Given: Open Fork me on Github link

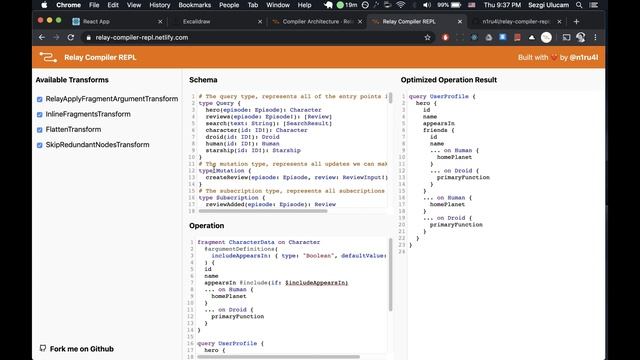Looking at the screenshot, I should coord(77,349).
